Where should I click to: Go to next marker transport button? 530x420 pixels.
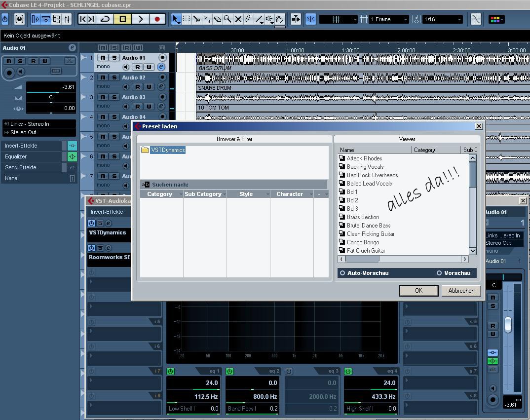(92, 19)
